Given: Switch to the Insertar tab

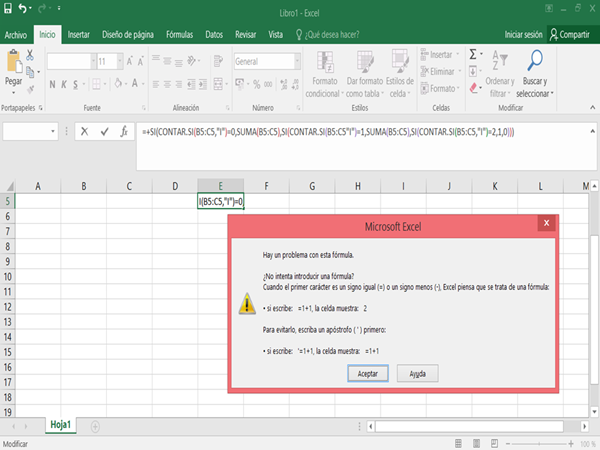Looking at the screenshot, I should pos(78,33).
